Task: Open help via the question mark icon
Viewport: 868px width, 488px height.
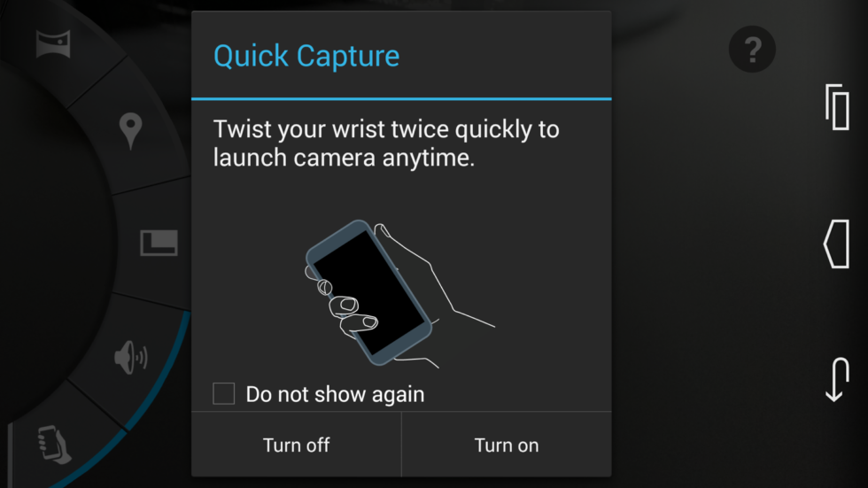Action: [x=752, y=50]
